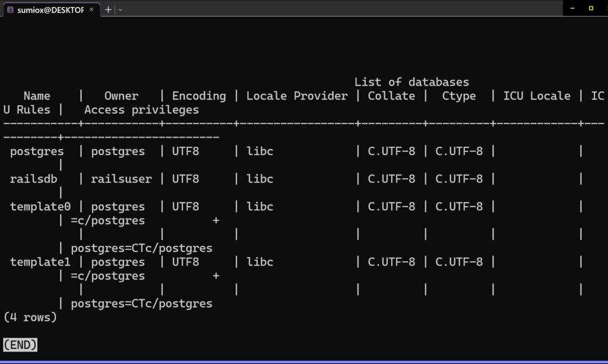Close the sumiox@DESKTOP terminal tab
This screenshot has width=608, height=364.
pyautogui.click(x=91, y=10)
